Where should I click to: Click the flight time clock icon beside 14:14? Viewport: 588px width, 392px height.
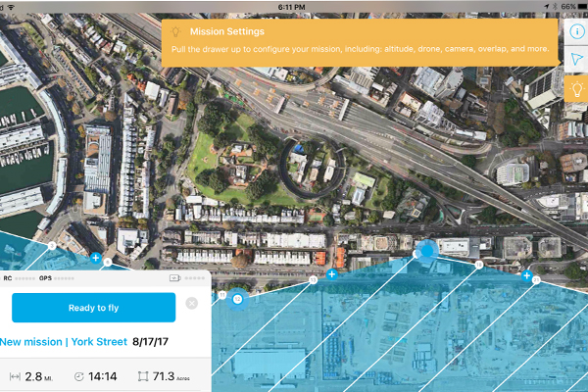[x=79, y=376]
